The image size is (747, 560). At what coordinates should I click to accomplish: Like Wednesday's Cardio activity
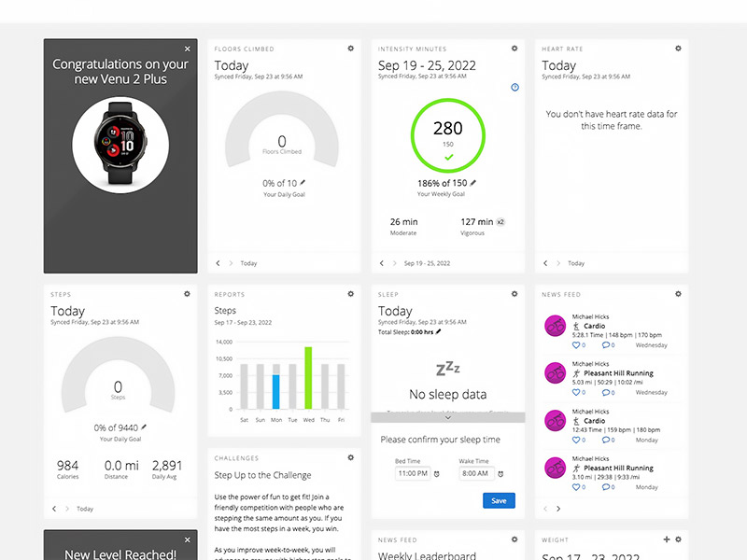pyautogui.click(x=576, y=345)
